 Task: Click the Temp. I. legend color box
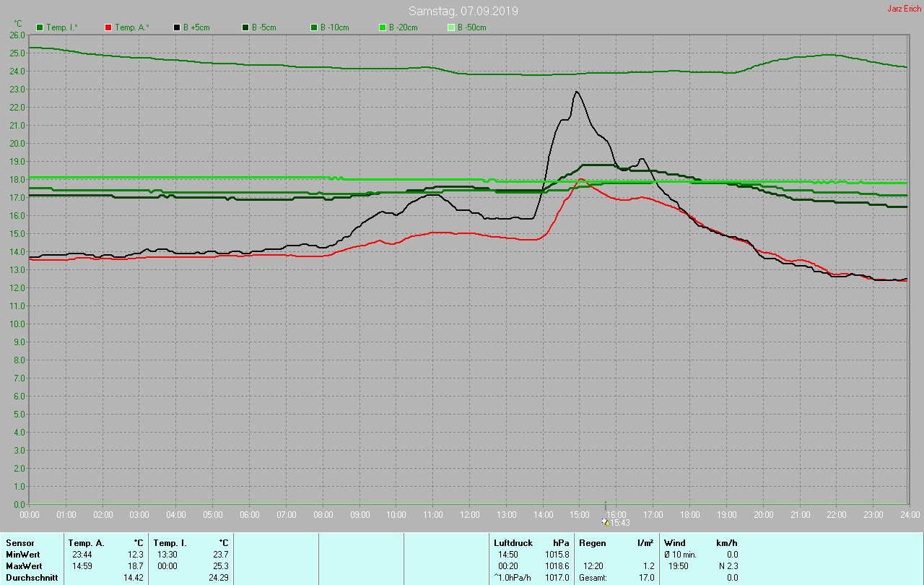40,27
